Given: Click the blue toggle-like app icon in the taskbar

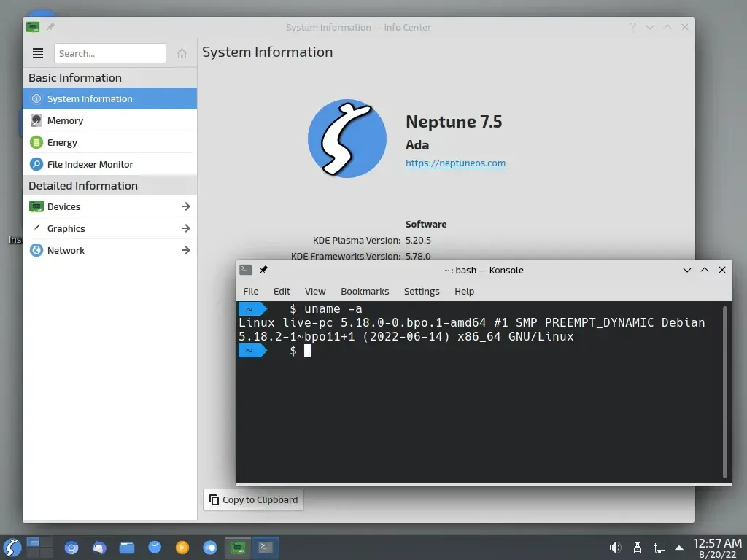Looking at the screenshot, I should 210,548.
